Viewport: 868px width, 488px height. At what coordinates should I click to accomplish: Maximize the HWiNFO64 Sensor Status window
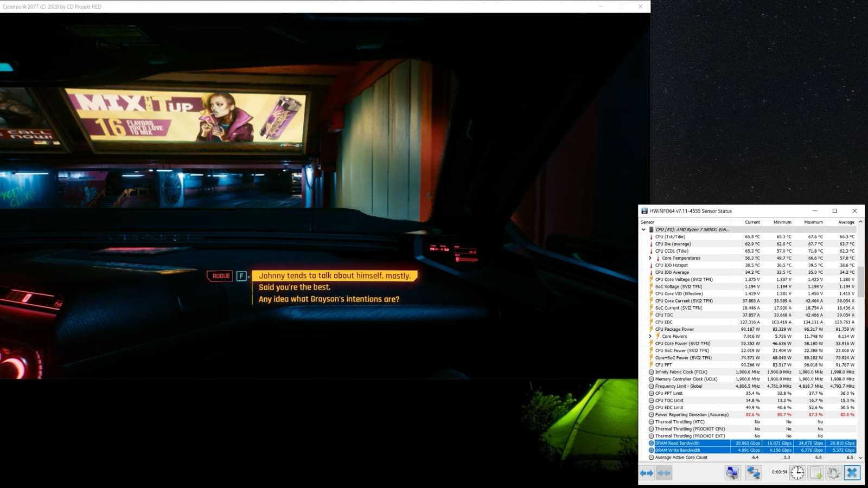pyautogui.click(x=834, y=211)
